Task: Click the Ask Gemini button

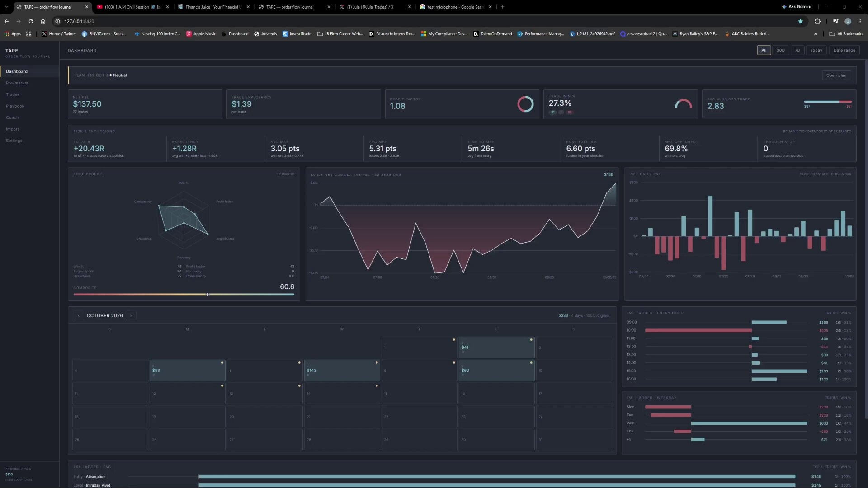Action: (796, 7)
